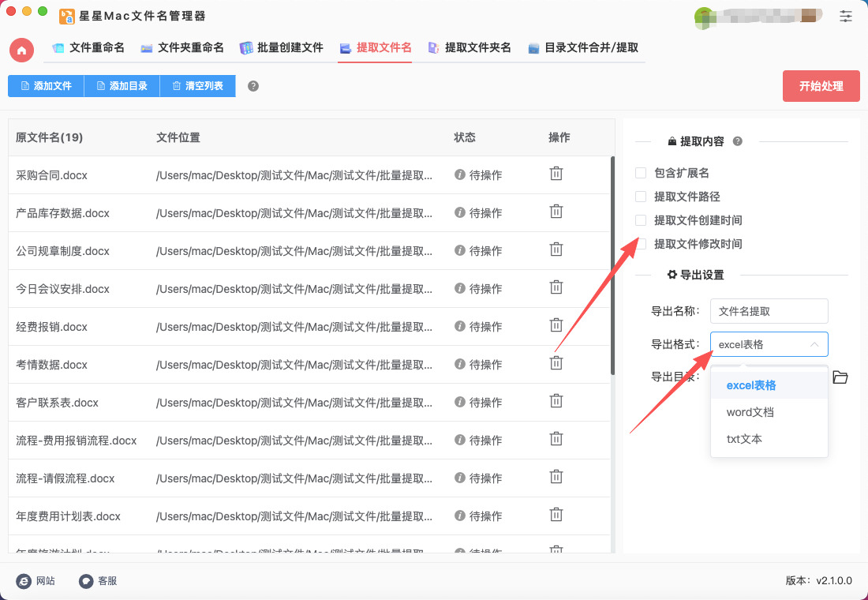The width and height of the screenshot is (868, 600).
Task: Tick the 提取文件创建时间 checkbox
Action: point(641,220)
